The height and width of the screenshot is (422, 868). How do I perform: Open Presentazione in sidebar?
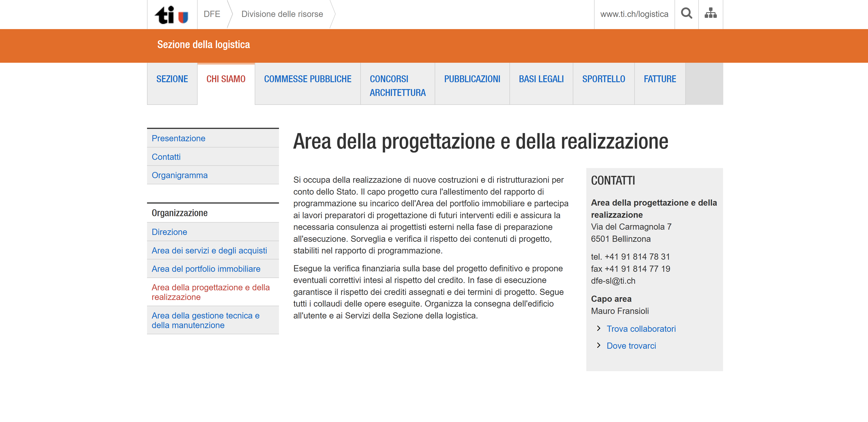(x=178, y=138)
